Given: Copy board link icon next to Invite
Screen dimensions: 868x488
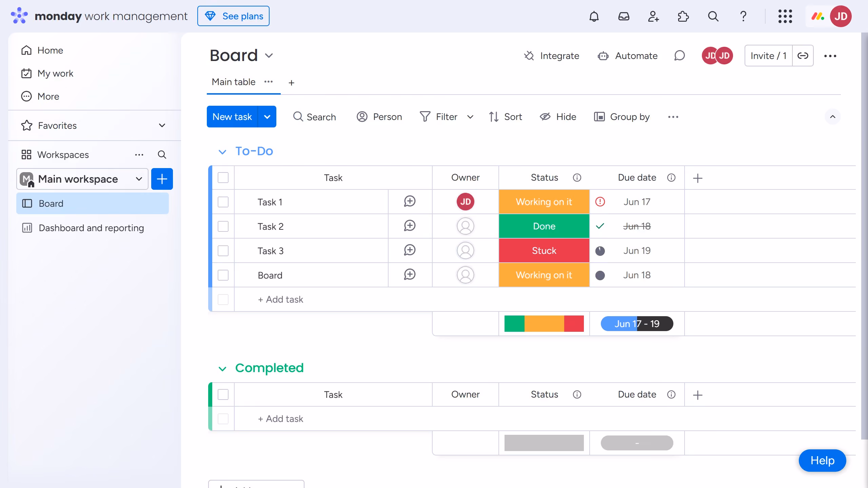Looking at the screenshot, I should 803,56.
